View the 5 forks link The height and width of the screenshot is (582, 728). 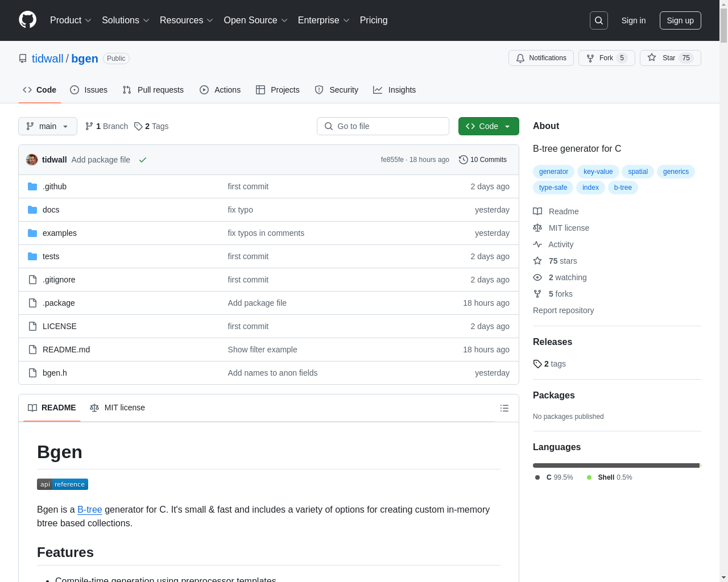click(553, 294)
